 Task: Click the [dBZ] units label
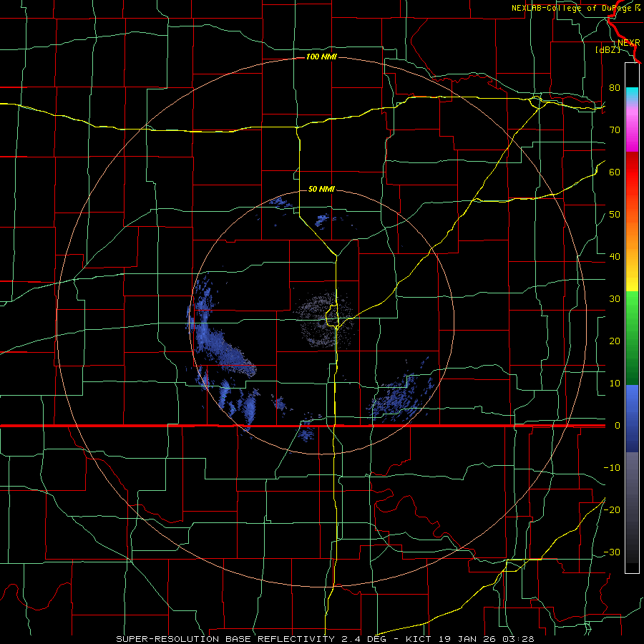(x=608, y=49)
